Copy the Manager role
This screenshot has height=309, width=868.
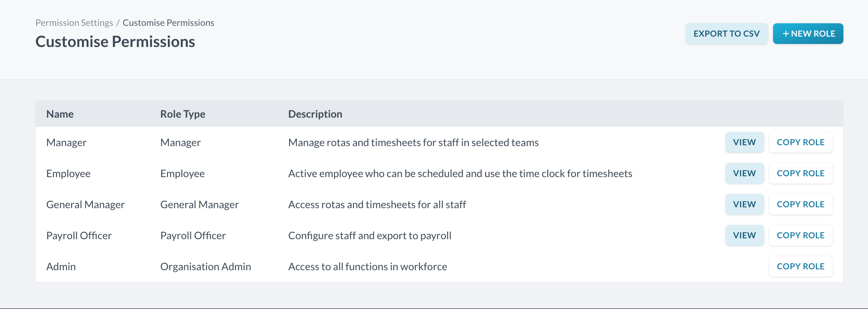pos(800,142)
